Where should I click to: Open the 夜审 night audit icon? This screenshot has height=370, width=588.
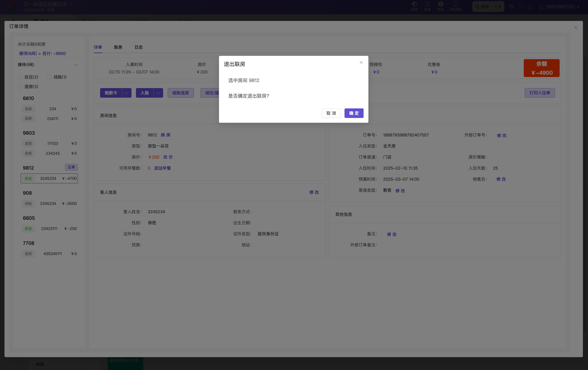(414, 6)
